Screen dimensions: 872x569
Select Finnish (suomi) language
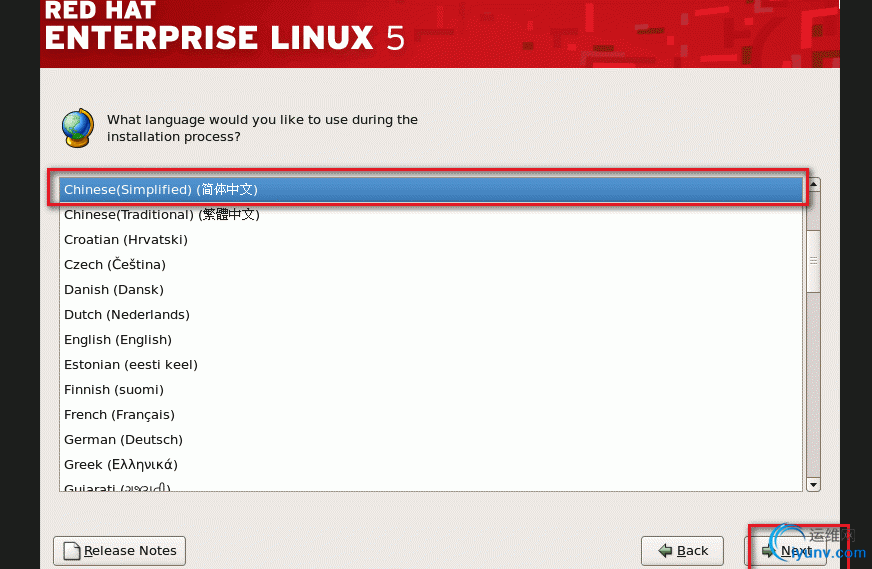pyautogui.click(x=431, y=390)
